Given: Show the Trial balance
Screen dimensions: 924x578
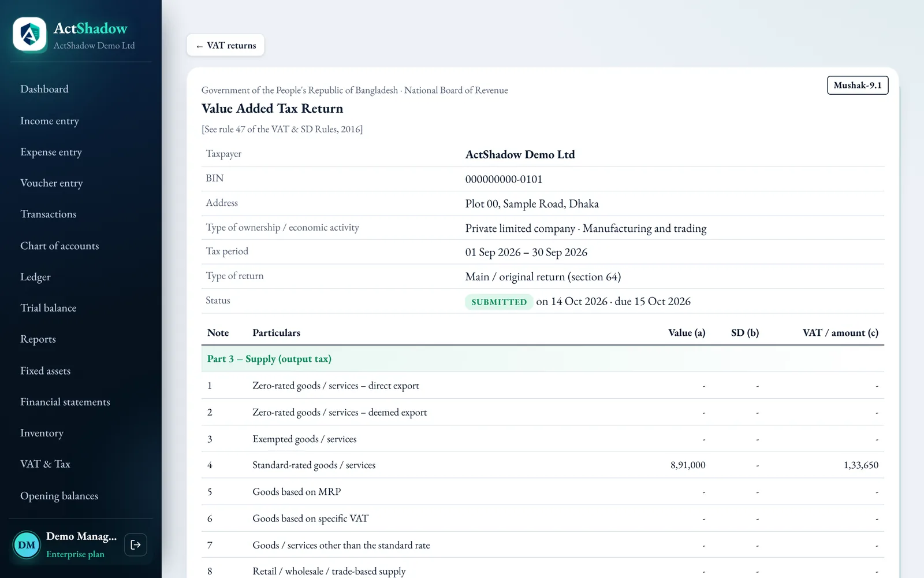Looking at the screenshot, I should pyautogui.click(x=49, y=308).
